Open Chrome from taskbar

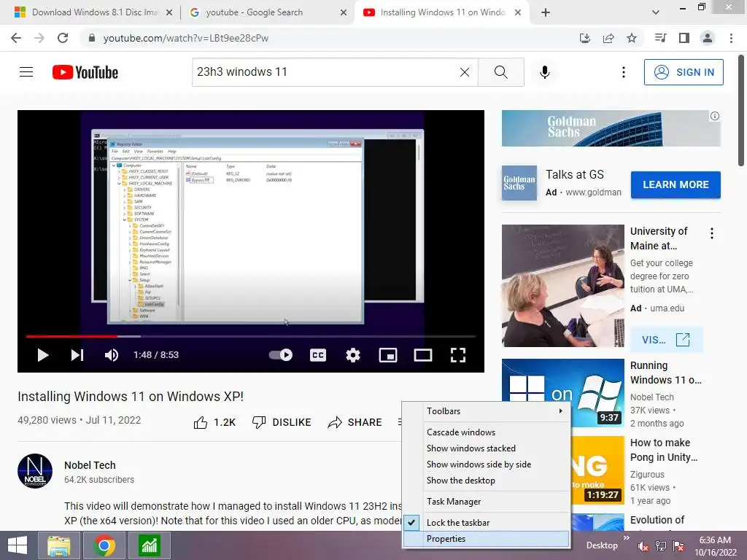pyautogui.click(x=104, y=545)
